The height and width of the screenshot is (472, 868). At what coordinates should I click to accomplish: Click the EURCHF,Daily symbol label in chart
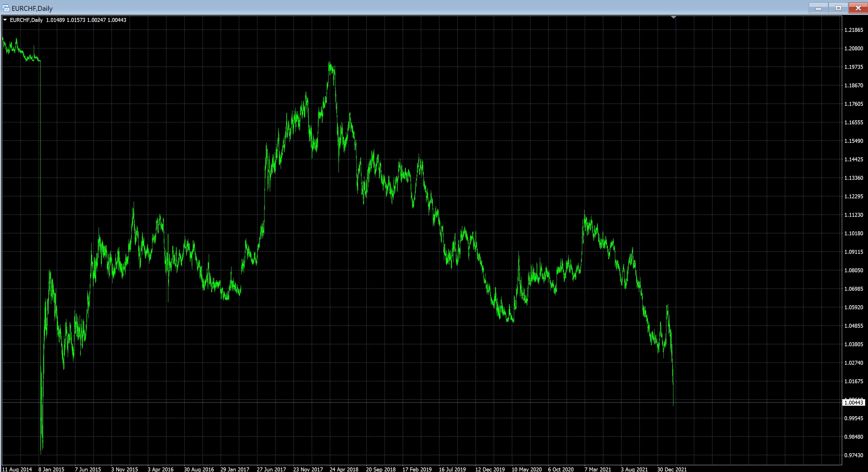click(x=26, y=20)
